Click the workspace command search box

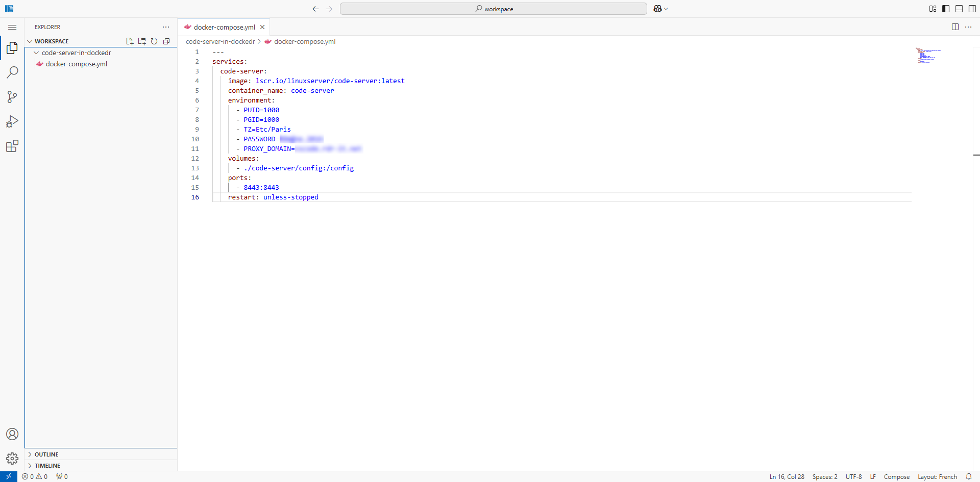click(493, 9)
